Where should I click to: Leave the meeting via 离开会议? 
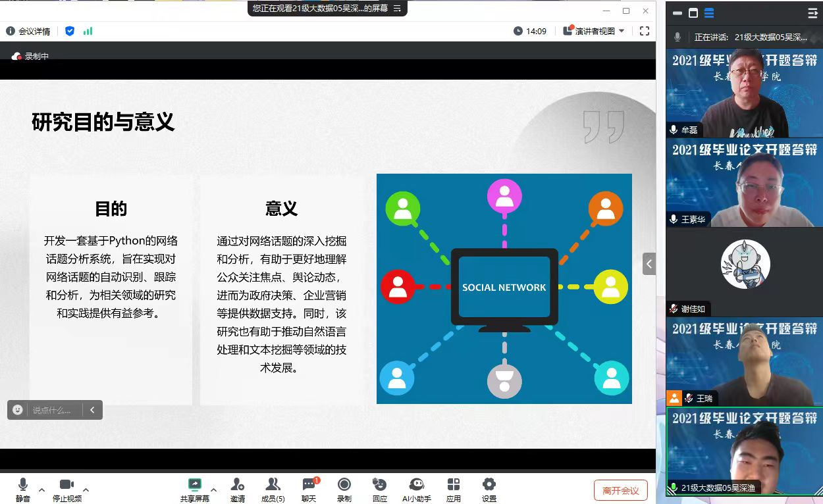point(621,490)
